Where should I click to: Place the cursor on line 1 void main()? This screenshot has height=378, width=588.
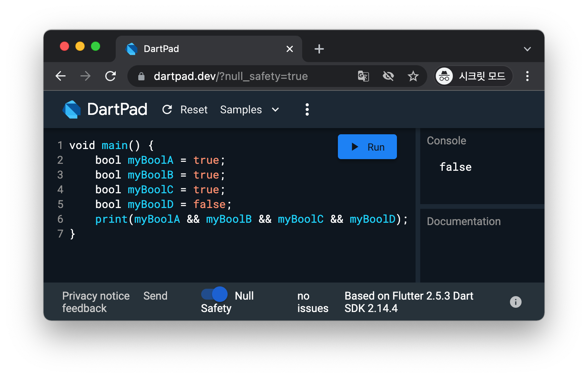[x=111, y=146]
